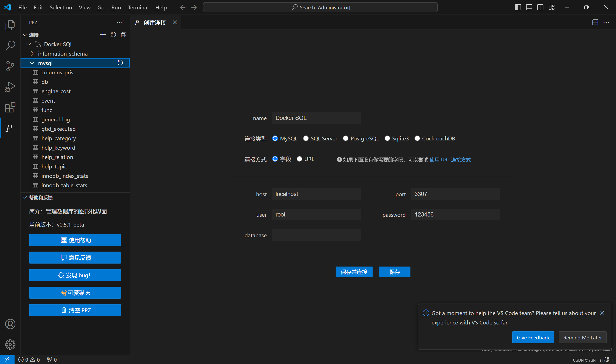Go forward with navigation arrow
The height and width of the screenshot is (364, 616).
click(194, 7)
